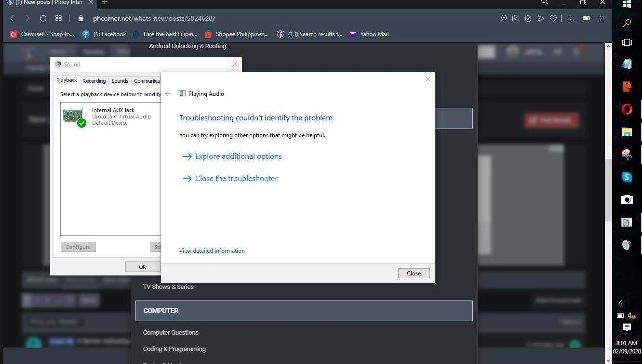Click the battery tray icon

click(620, 316)
